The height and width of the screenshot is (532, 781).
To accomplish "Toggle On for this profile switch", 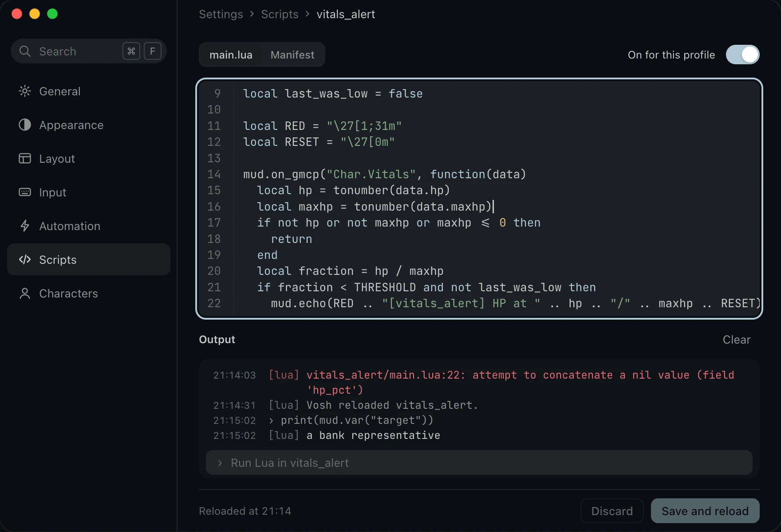I will pos(742,55).
